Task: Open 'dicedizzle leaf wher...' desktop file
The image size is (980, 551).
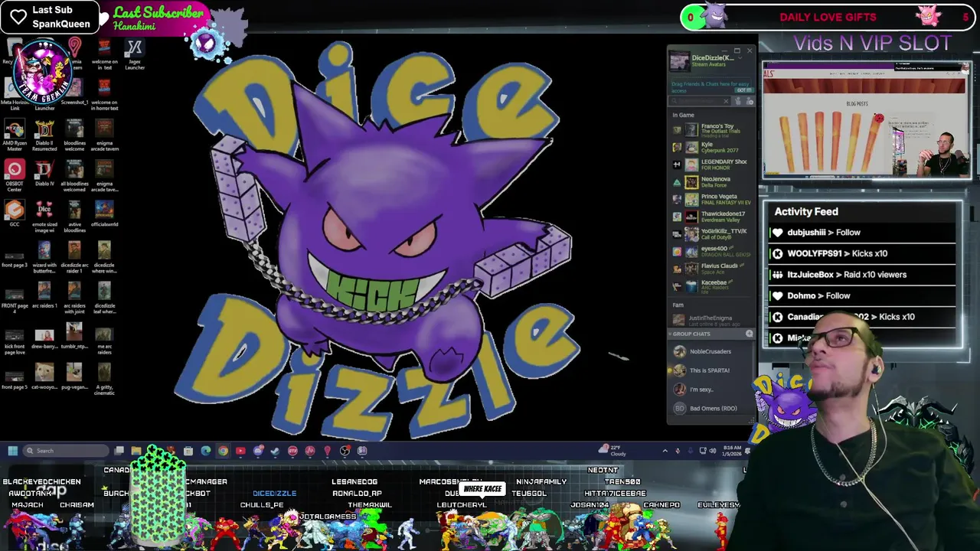Action: pos(104,298)
